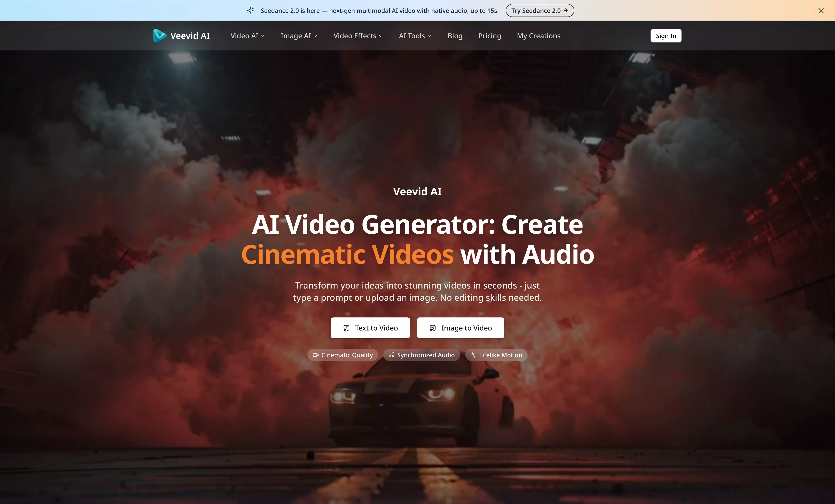Viewport: 835px width, 504px height.
Task: Click the Seedance 2.0 announcement text
Action: [379, 10]
